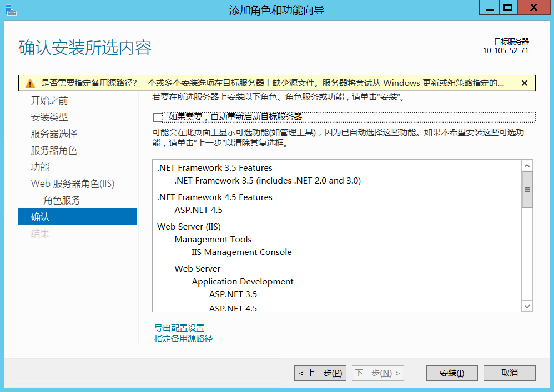The width and height of the screenshot is (554, 392).
Task: Go to 开始之前 step
Action: click(49, 100)
